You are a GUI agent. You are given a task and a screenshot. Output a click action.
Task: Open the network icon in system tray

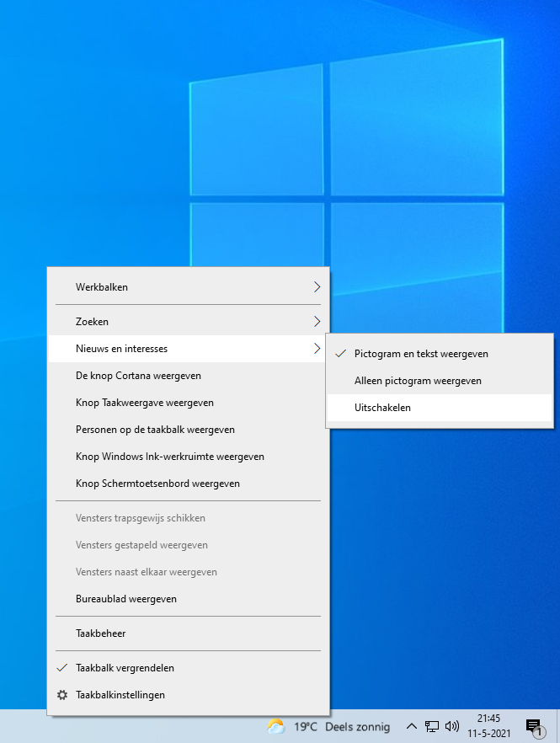pos(432,726)
